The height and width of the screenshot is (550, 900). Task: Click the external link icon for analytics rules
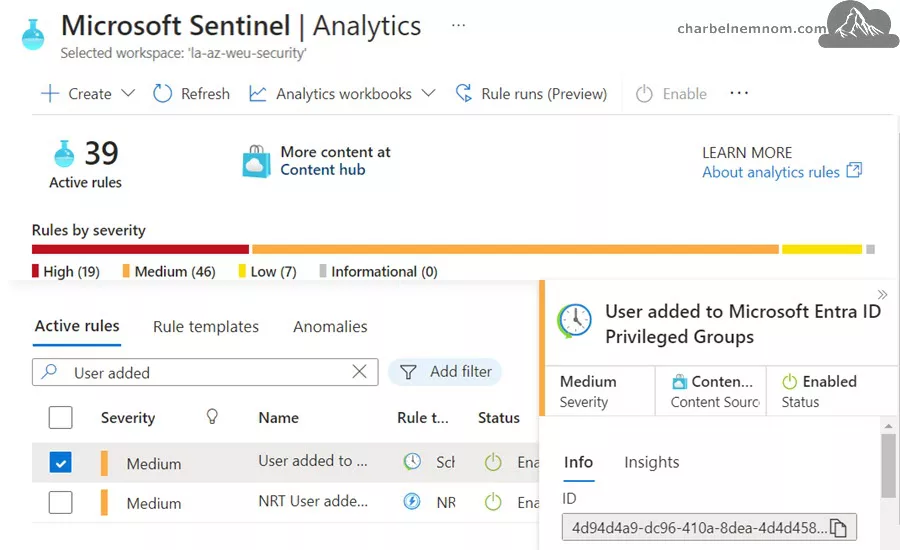[854, 171]
